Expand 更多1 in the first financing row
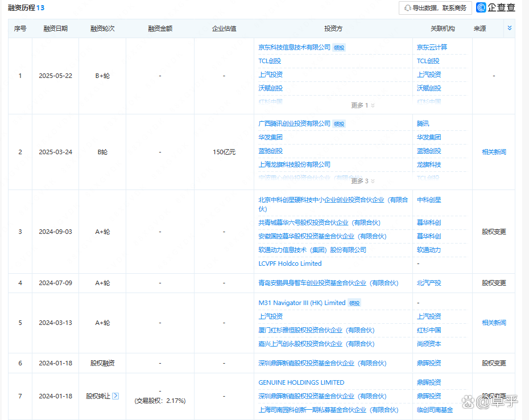The width and height of the screenshot is (529, 420). [x=363, y=105]
